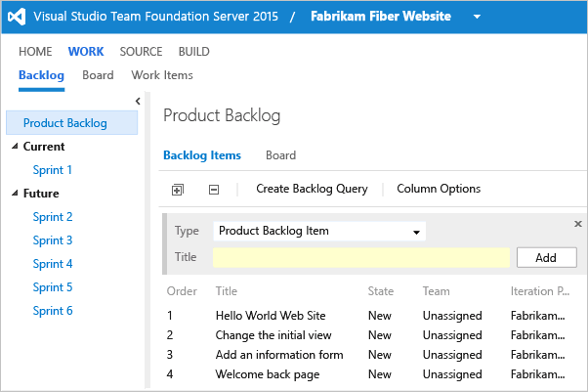Open Column Options
The width and height of the screenshot is (588, 392).
[x=439, y=189]
